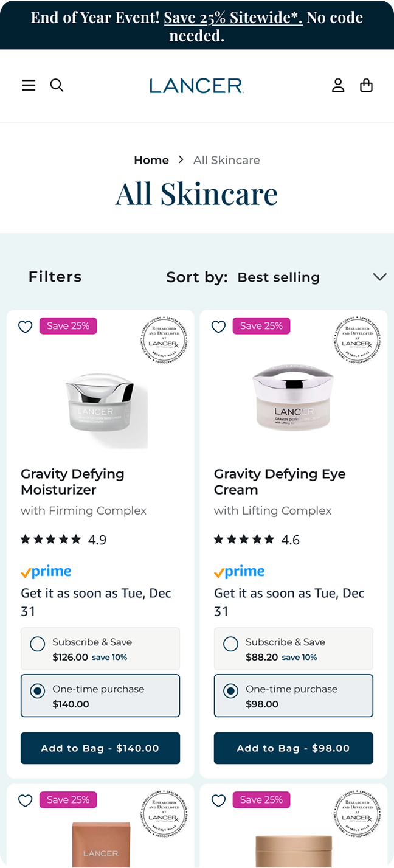394x868 pixels.
Task: Open the shopping bag icon
Action: click(366, 86)
